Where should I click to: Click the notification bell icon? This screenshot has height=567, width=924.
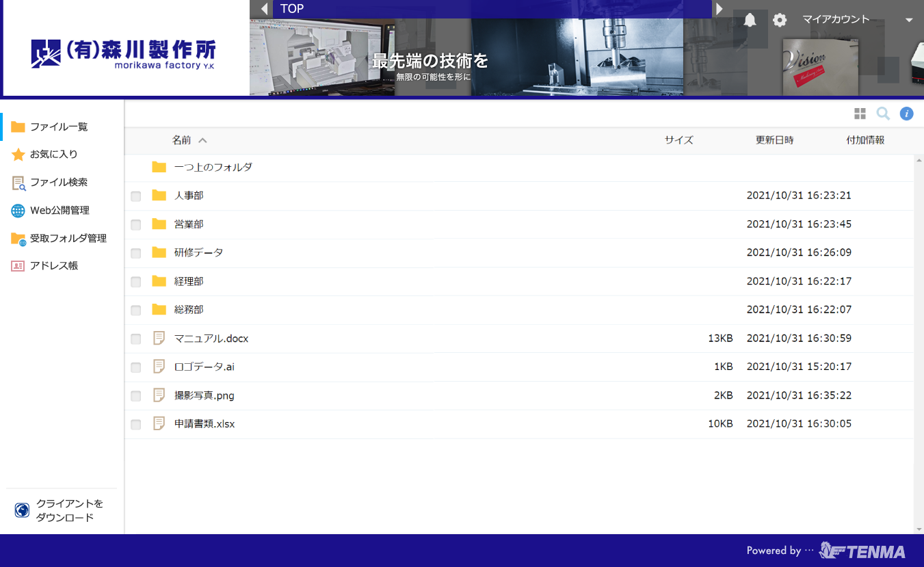(x=750, y=20)
